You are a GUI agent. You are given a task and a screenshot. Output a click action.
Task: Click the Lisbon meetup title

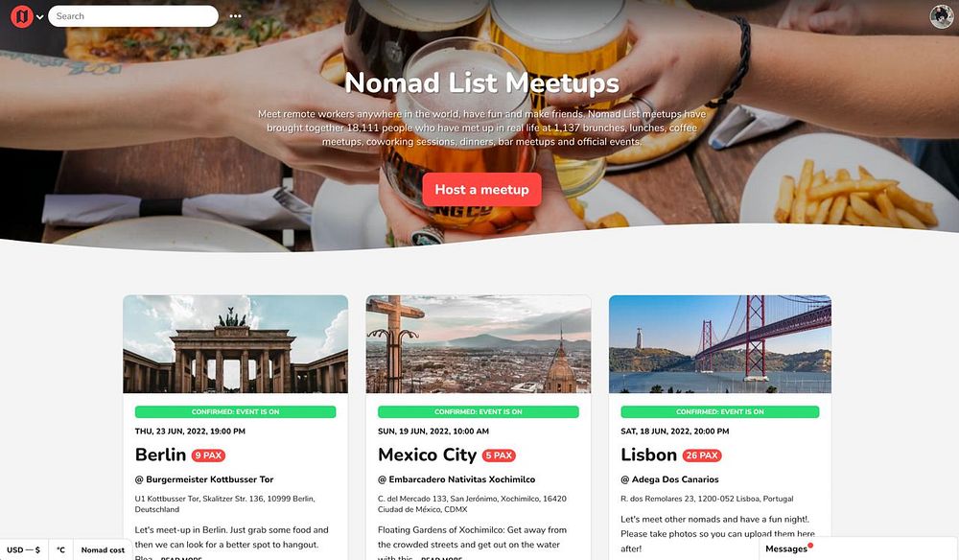click(x=648, y=455)
